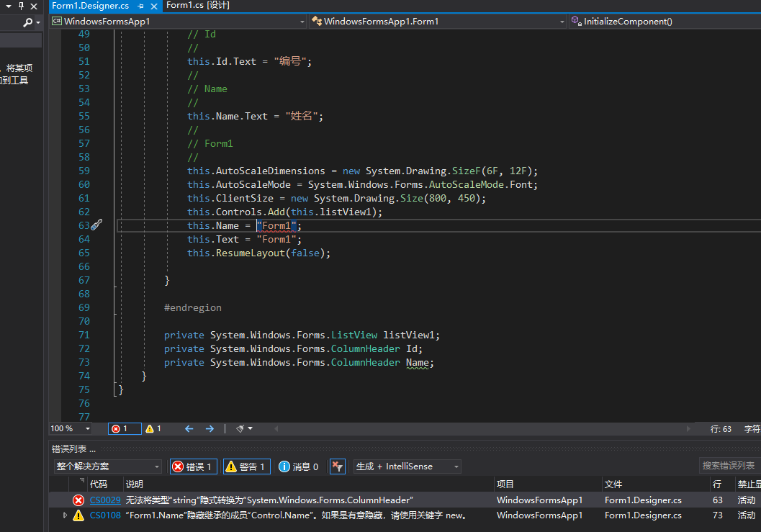Open 生成 + IntelliSense dropdown
This screenshot has width=761, height=532.
[407, 466]
